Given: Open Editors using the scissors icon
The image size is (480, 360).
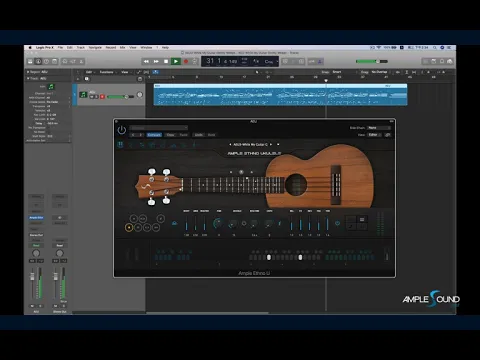Looking at the screenshot, I should (x=81, y=61).
